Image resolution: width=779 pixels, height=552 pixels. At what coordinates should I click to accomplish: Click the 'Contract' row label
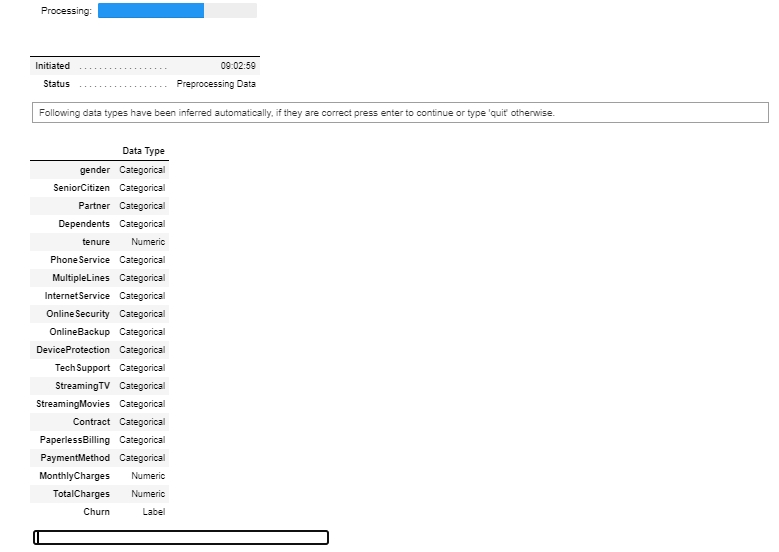(91, 422)
